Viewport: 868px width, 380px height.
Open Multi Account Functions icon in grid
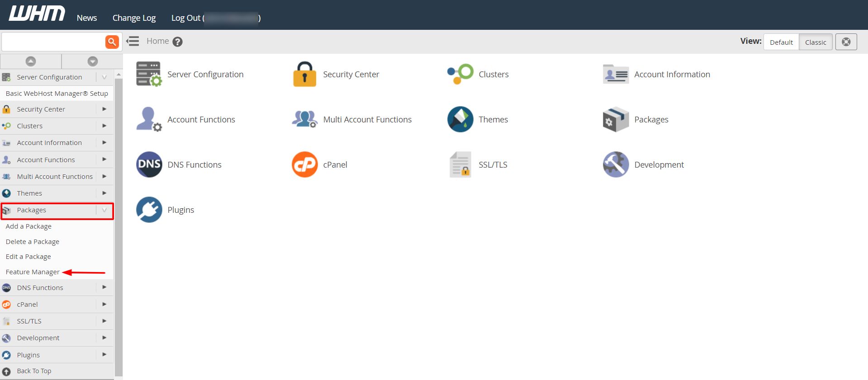(x=304, y=119)
